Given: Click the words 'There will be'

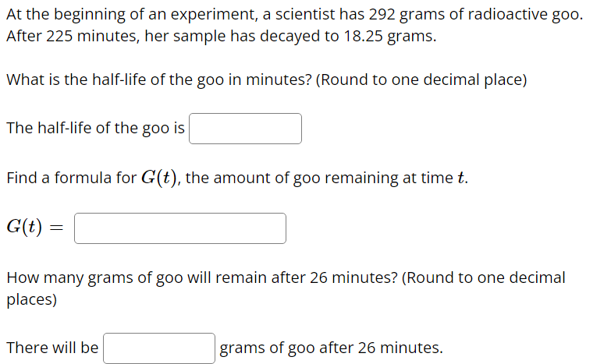Looking at the screenshot, I should (52, 348).
